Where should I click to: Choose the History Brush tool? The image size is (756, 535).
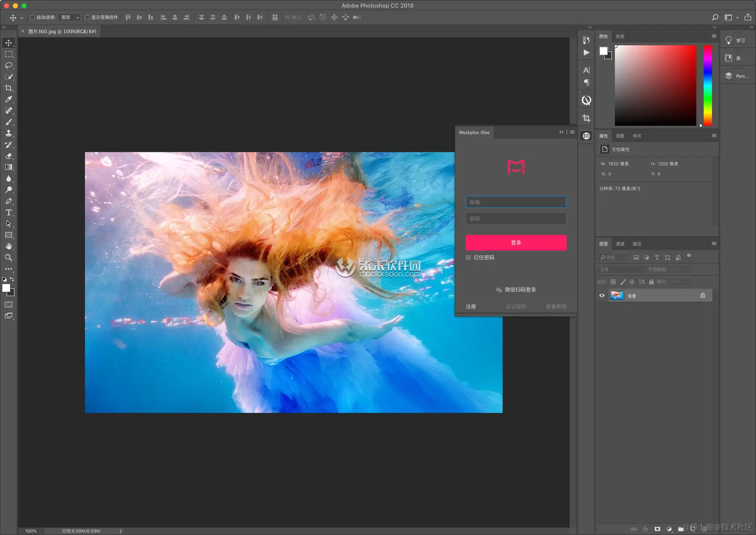(x=9, y=144)
